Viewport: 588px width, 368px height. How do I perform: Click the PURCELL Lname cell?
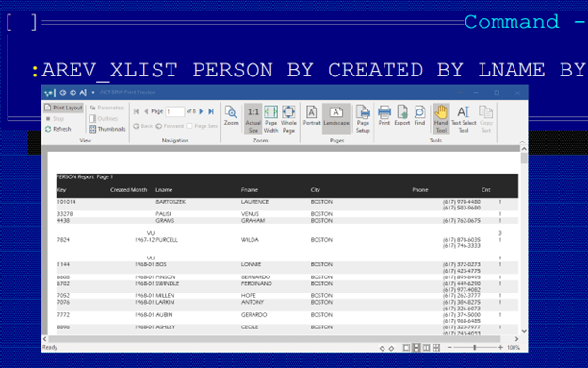167,240
